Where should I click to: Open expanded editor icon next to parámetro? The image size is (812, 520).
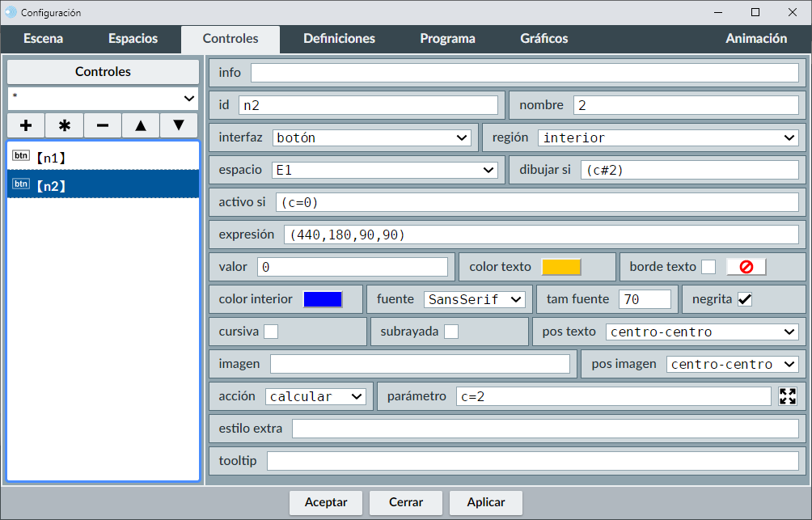[788, 396]
